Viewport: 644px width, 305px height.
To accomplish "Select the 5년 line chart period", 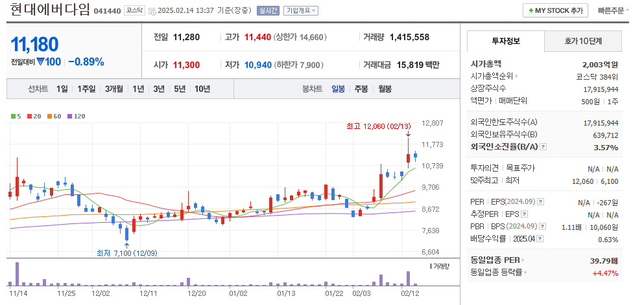I will [180, 89].
